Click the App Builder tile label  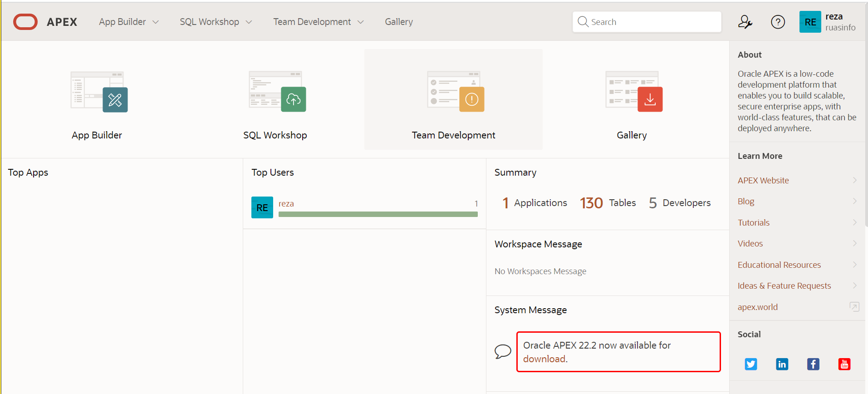tap(97, 135)
